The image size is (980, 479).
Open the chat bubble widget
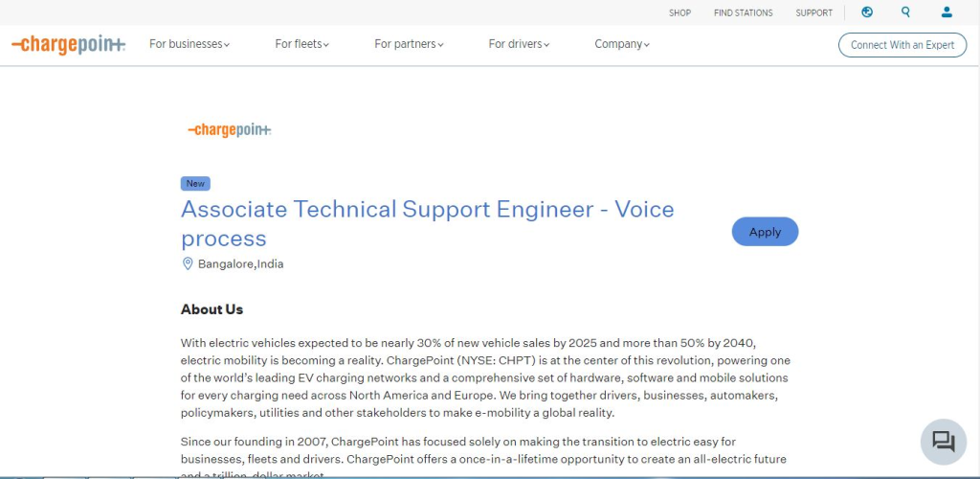[x=943, y=442]
